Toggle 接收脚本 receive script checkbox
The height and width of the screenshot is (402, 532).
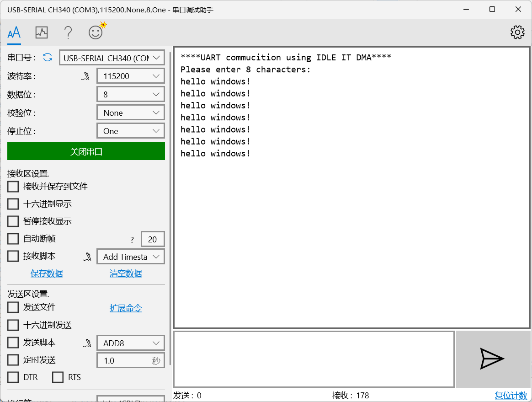coord(13,256)
